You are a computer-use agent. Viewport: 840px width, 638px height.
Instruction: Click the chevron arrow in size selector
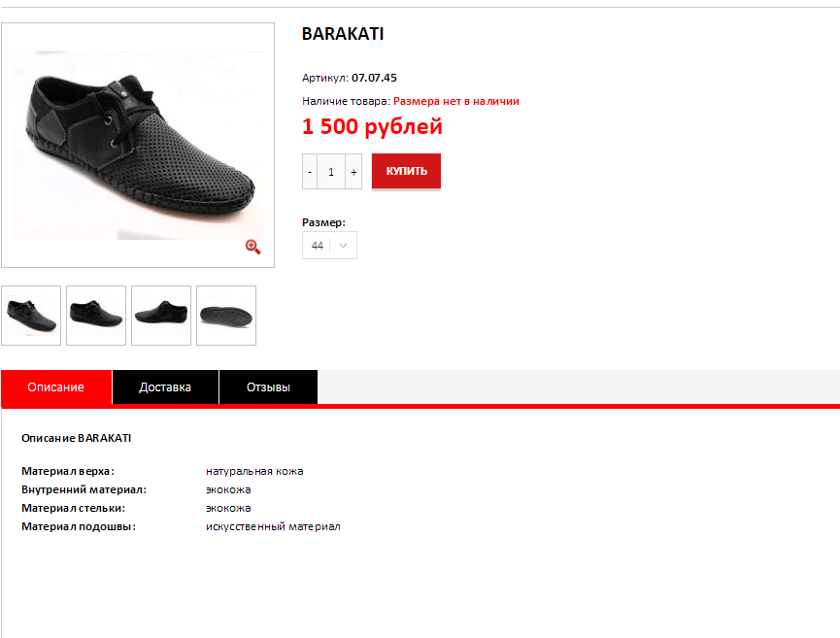coord(344,246)
